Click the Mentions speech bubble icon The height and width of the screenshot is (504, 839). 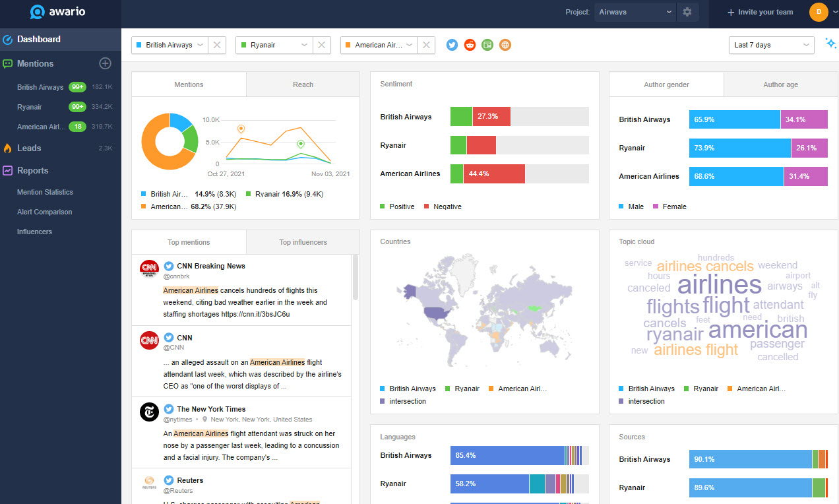[x=8, y=64]
